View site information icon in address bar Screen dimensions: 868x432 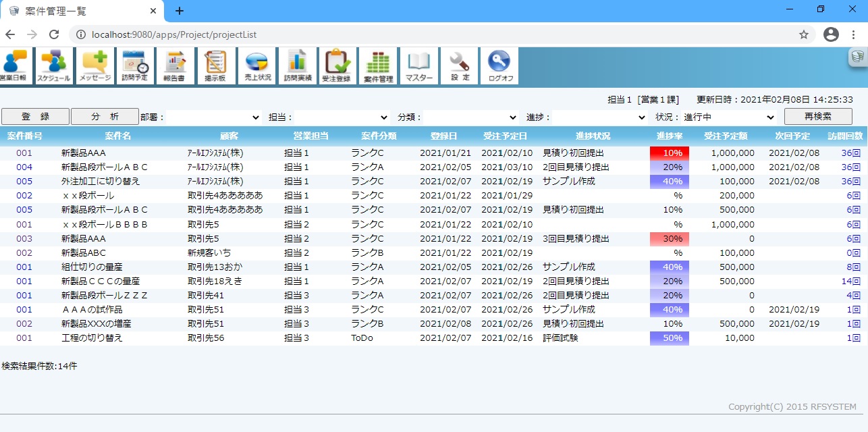[x=81, y=34]
